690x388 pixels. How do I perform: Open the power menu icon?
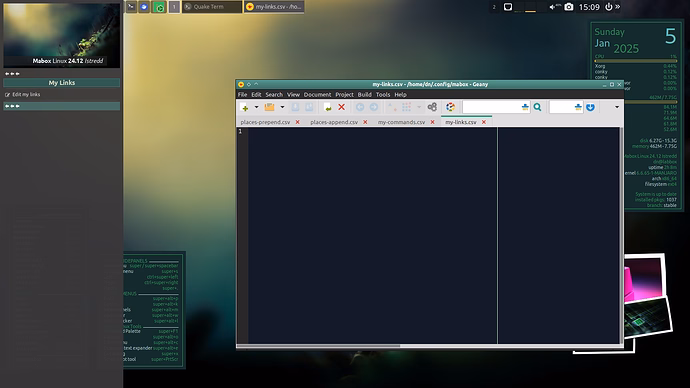coord(609,7)
